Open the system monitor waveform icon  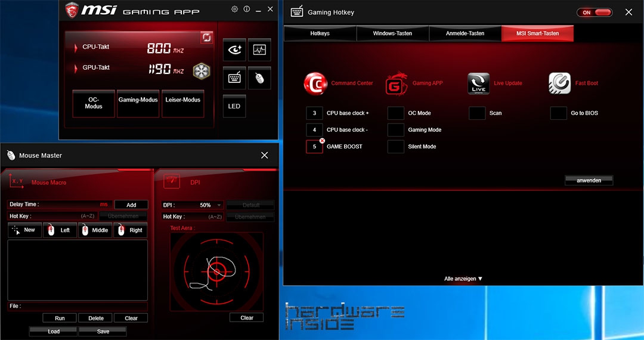(259, 51)
